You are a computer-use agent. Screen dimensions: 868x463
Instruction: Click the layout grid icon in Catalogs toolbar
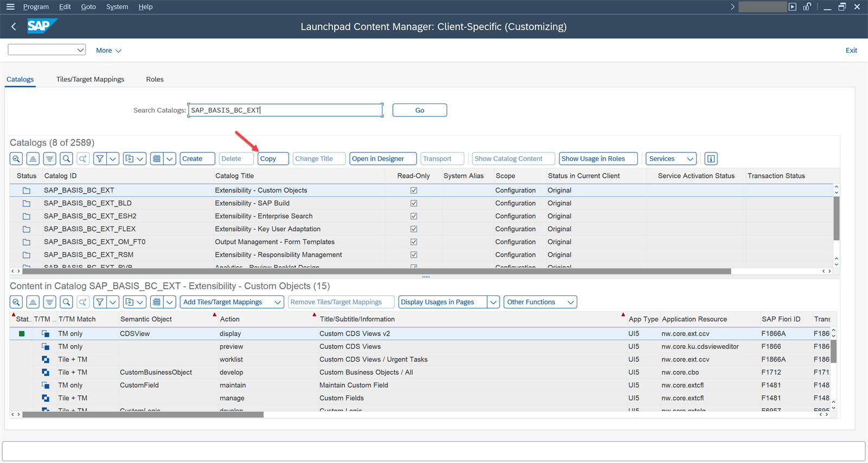pos(157,159)
